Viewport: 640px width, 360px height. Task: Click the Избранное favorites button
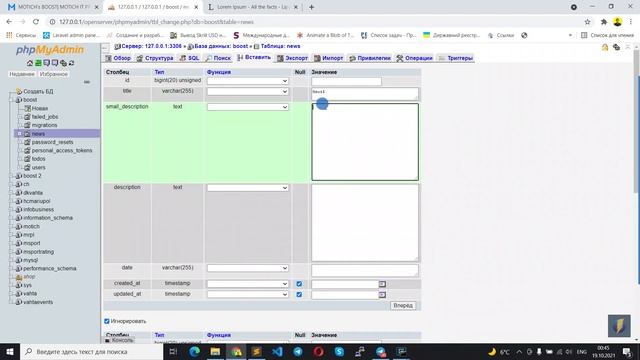tap(53, 74)
